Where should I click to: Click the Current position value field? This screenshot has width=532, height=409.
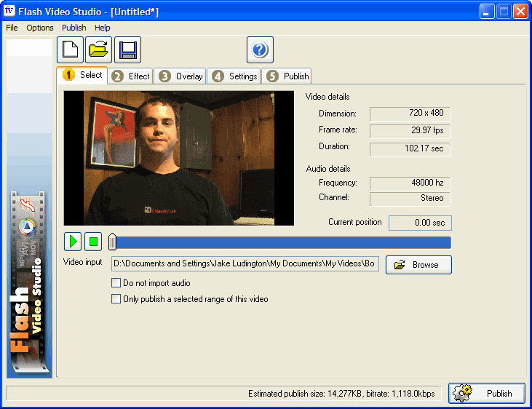click(x=420, y=223)
